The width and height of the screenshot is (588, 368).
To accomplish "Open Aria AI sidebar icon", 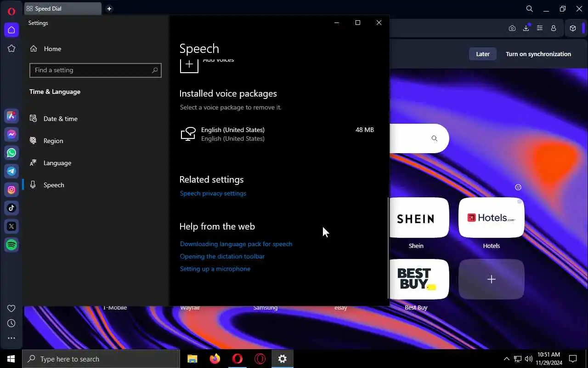I will 11,116.
